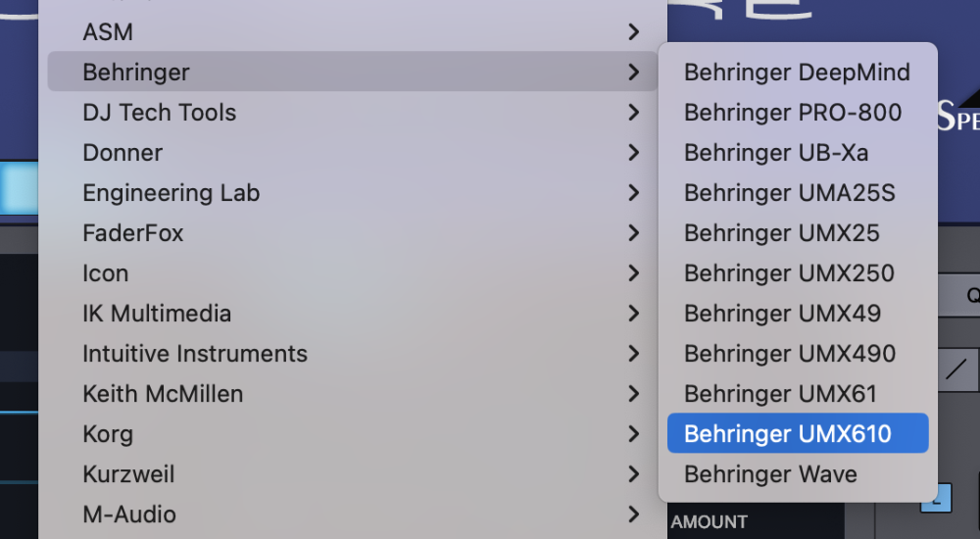
Task: Select Behringer DeepMind from the submenu
Action: (x=797, y=73)
